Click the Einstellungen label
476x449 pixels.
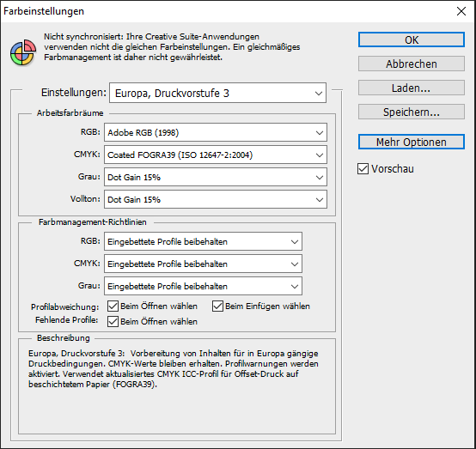coord(74,92)
